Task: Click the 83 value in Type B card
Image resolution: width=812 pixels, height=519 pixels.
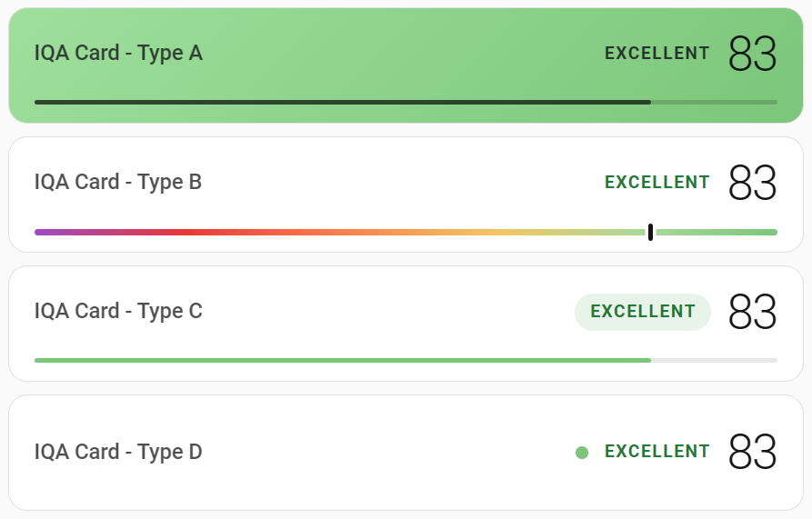Action: 753,182
